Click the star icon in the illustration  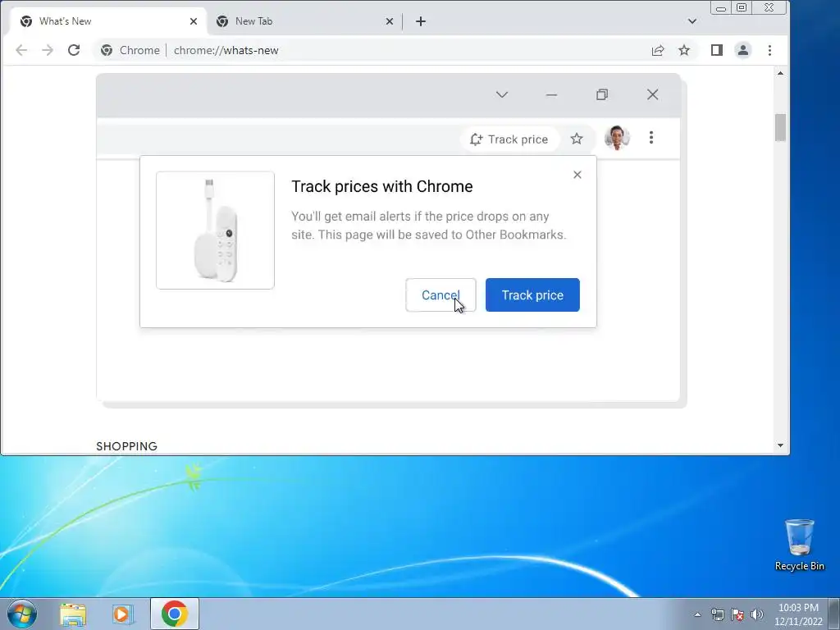point(577,139)
